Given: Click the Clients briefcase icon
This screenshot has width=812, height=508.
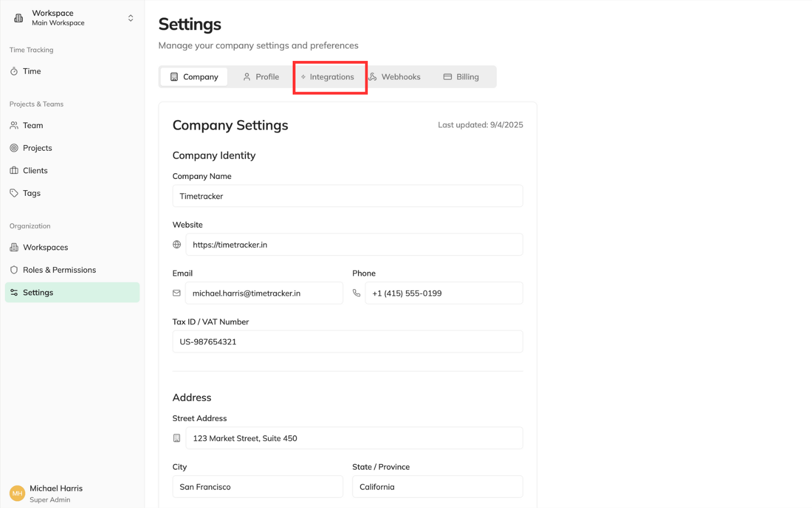Looking at the screenshot, I should 15,170.
